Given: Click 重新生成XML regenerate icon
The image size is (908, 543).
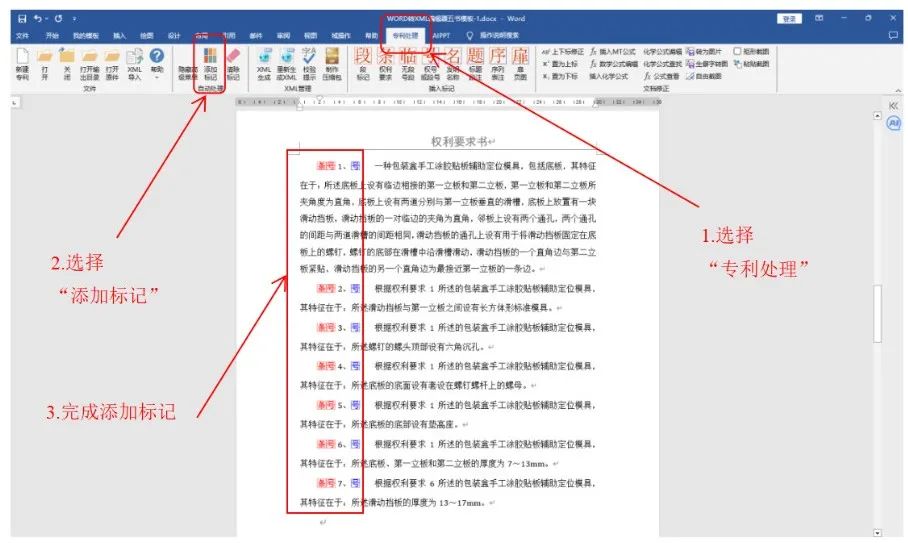Looking at the screenshot, I should (287, 64).
